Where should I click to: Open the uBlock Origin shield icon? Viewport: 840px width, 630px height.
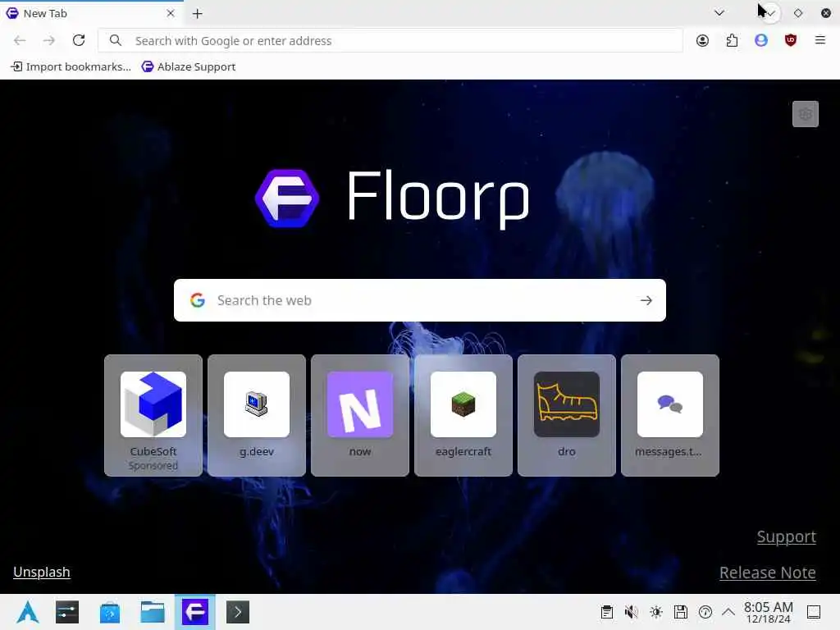pos(790,40)
